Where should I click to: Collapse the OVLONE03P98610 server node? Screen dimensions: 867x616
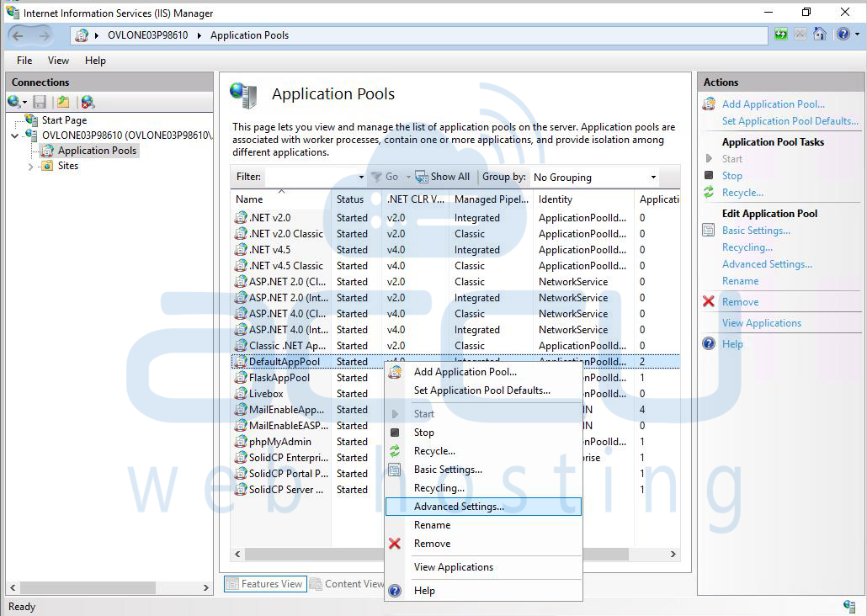pyautogui.click(x=15, y=135)
